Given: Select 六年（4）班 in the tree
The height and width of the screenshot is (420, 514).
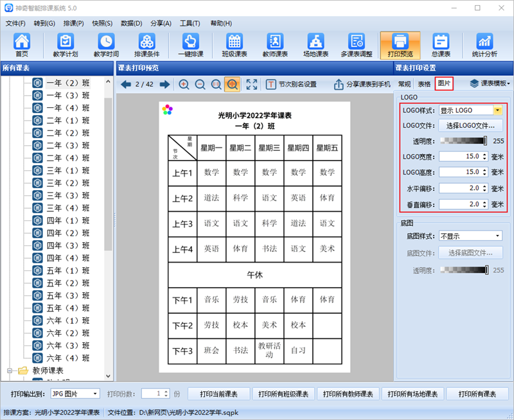Looking at the screenshot, I should tap(68, 358).
